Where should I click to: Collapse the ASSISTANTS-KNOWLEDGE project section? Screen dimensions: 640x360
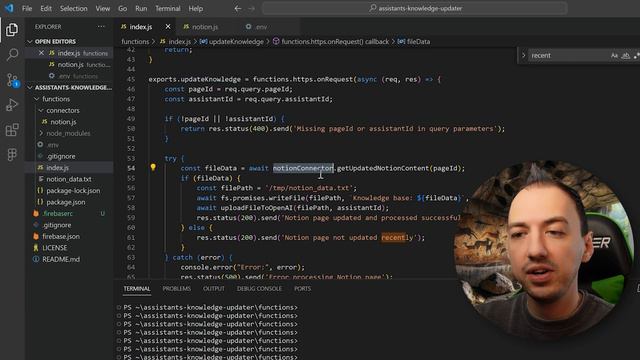pyautogui.click(x=69, y=87)
